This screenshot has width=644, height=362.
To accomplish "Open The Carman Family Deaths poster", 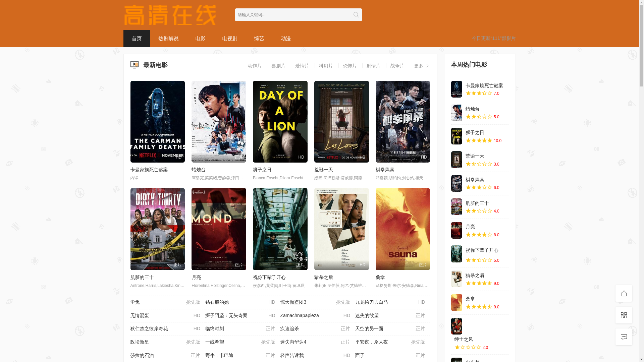I will pos(157,122).
